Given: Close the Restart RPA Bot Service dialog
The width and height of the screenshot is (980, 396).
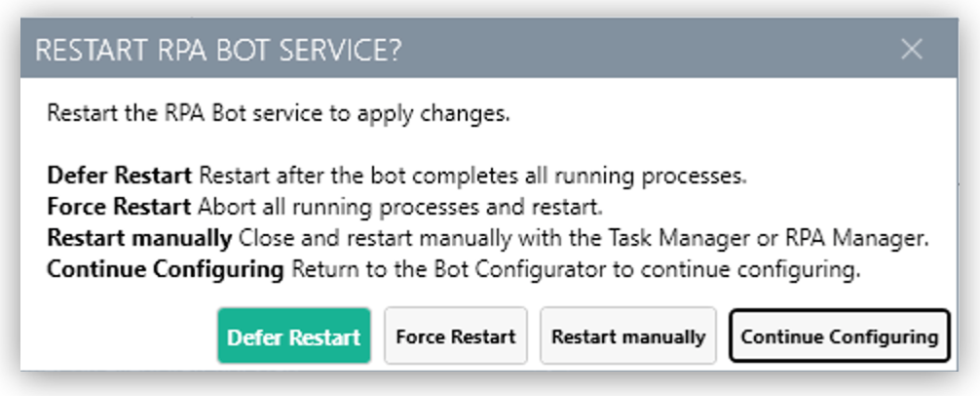Looking at the screenshot, I should (911, 50).
